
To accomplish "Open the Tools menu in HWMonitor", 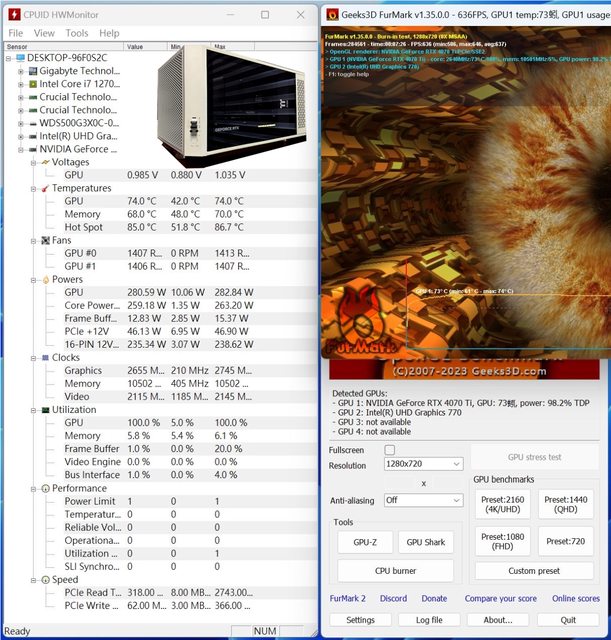I will coord(76,33).
